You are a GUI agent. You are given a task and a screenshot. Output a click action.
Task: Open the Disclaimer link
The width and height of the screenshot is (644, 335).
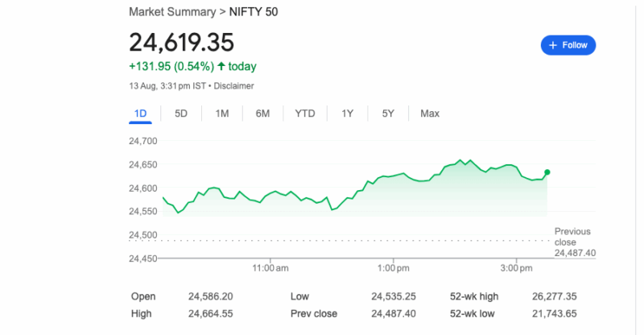click(x=233, y=85)
